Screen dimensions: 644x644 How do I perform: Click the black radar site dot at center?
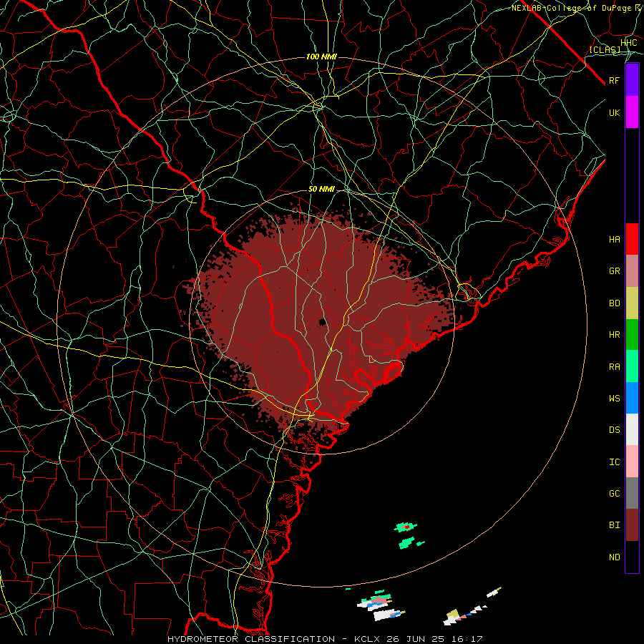(323, 322)
